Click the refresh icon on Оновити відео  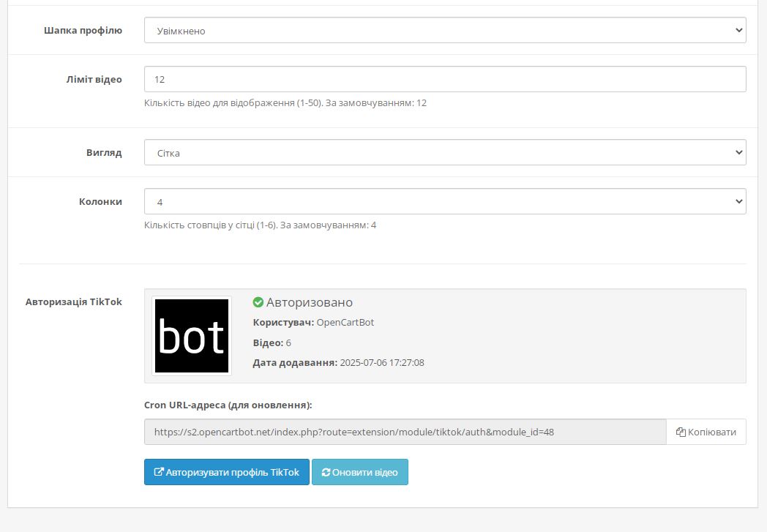[x=326, y=472]
